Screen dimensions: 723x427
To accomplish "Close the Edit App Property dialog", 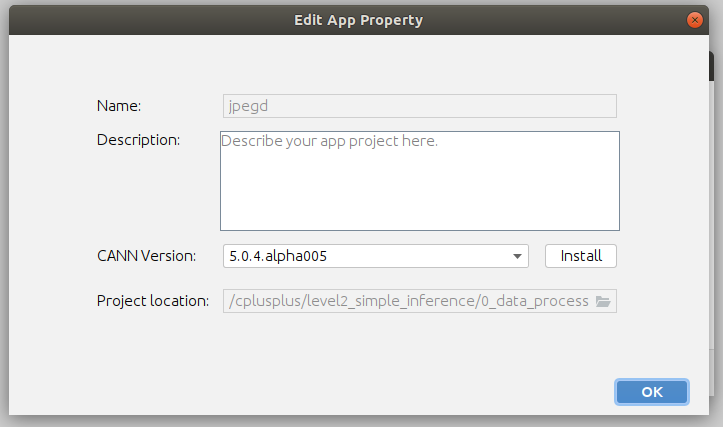I will point(693,19).
